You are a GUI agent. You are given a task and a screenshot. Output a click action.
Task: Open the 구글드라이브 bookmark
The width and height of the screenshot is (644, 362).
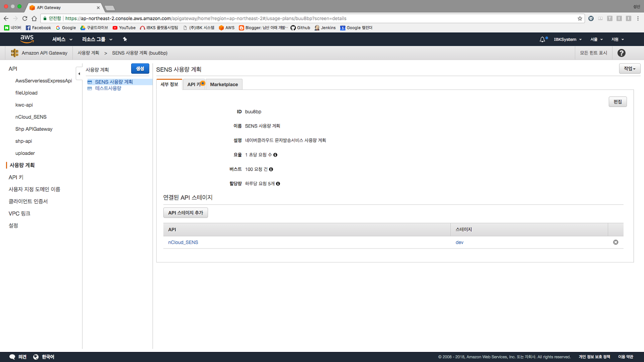pyautogui.click(x=94, y=28)
